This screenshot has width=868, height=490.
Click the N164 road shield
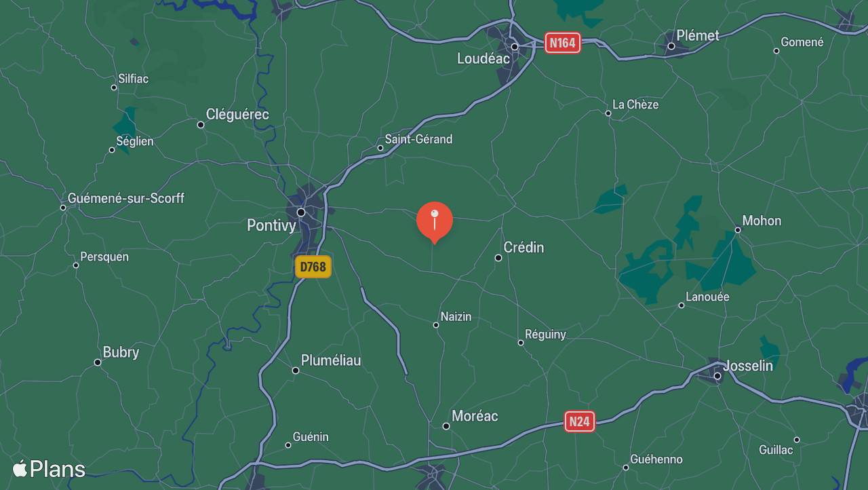(x=562, y=43)
